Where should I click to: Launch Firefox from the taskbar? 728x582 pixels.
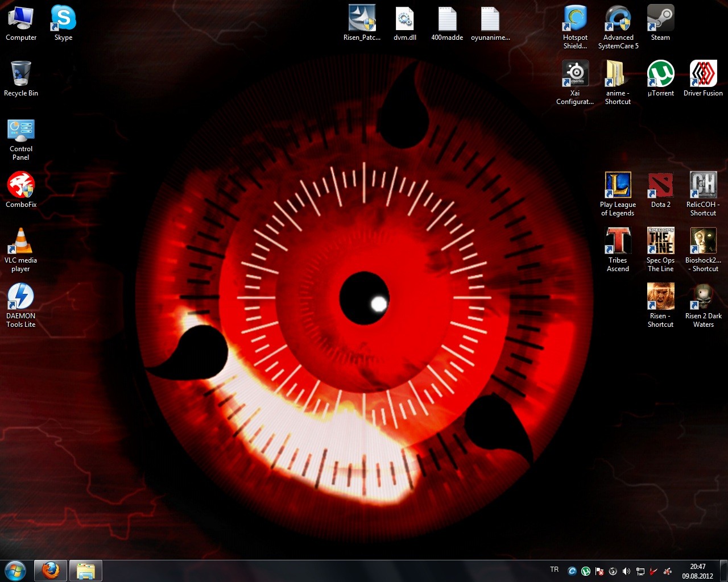[x=51, y=571]
